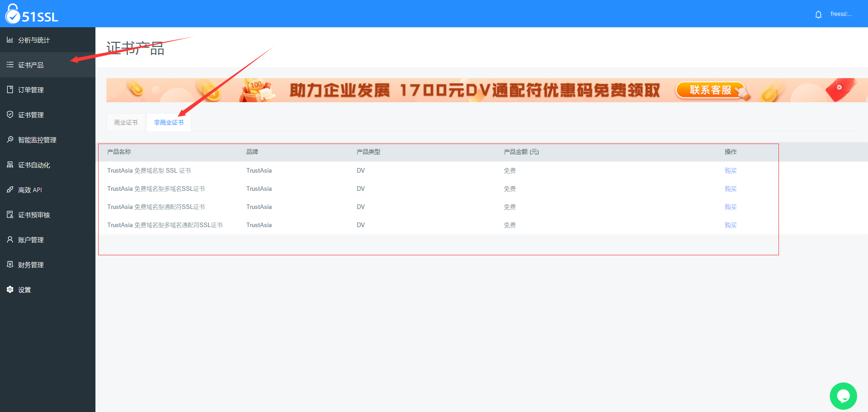Click the 品牌 column header

point(252,152)
